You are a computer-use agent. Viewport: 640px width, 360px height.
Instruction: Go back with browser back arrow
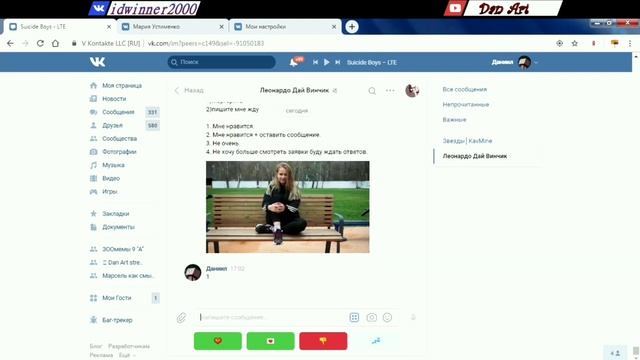pyautogui.click(x=10, y=43)
